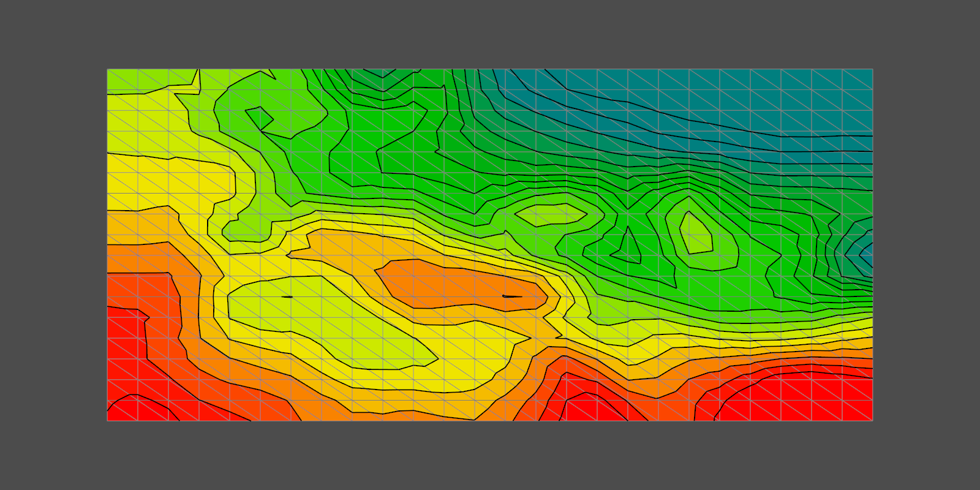Select the light-green pentagon inside nested rings
The image size is (980, 490).
coord(696,235)
